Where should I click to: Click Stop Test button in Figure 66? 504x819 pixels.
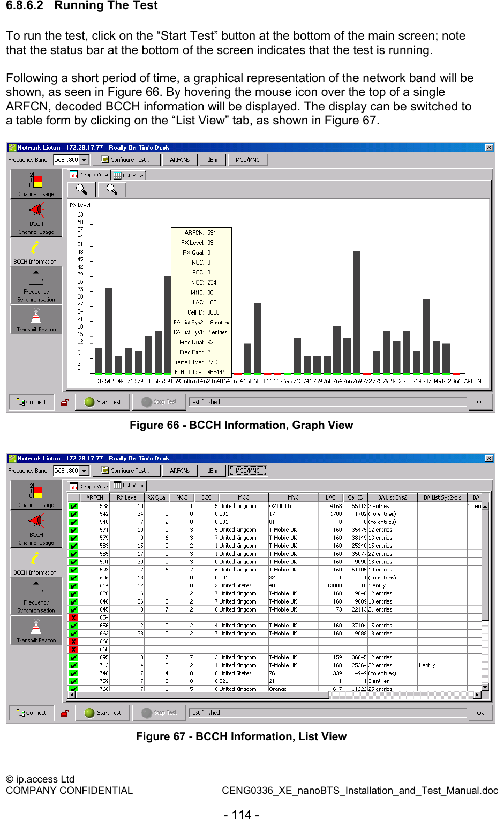159,402
